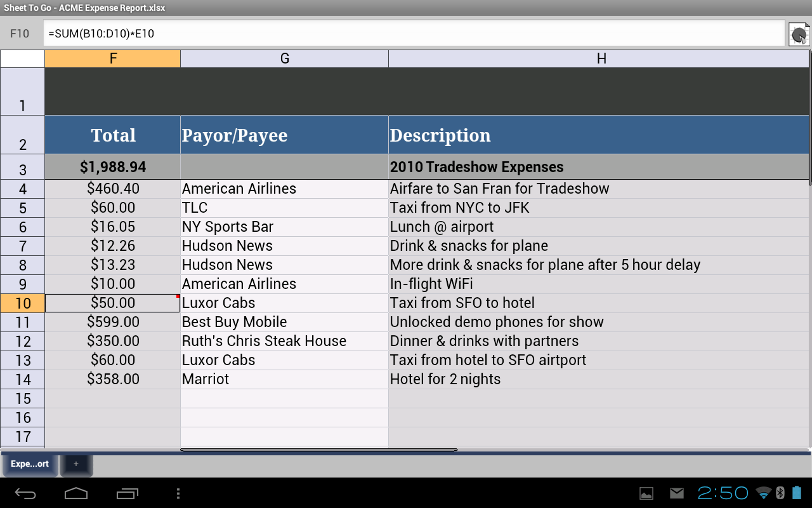Select Ruth's Chris Steak House cell
The width and height of the screenshot is (812, 508).
(x=284, y=341)
